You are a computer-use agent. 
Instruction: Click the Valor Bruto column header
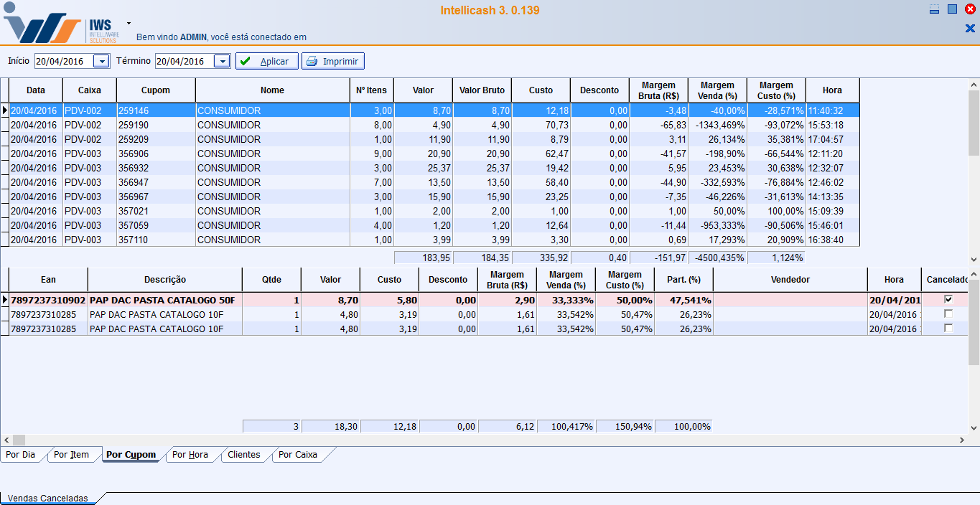[482, 90]
